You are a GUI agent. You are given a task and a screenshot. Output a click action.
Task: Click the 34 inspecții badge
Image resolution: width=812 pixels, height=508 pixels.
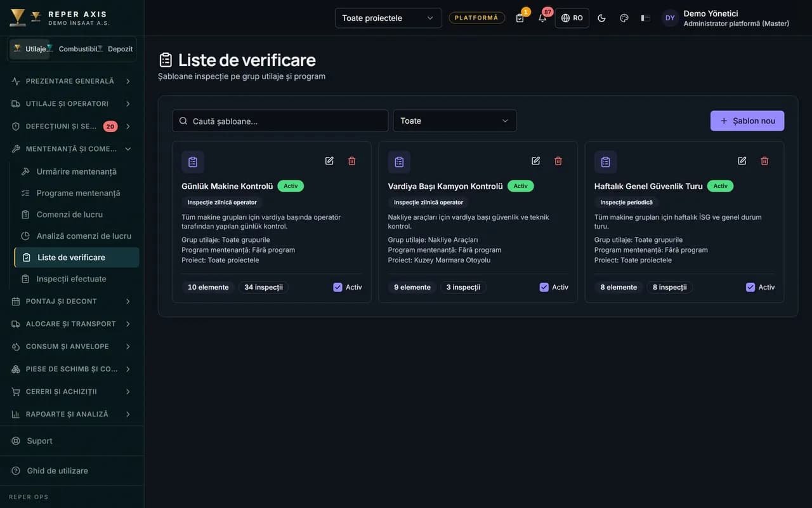(263, 287)
